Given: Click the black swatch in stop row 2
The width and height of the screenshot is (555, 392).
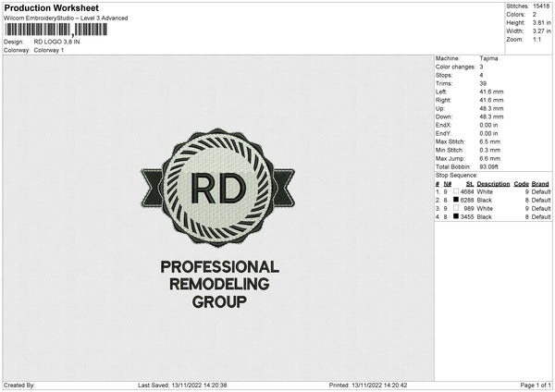Looking at the screenshot, I should 456,200.
